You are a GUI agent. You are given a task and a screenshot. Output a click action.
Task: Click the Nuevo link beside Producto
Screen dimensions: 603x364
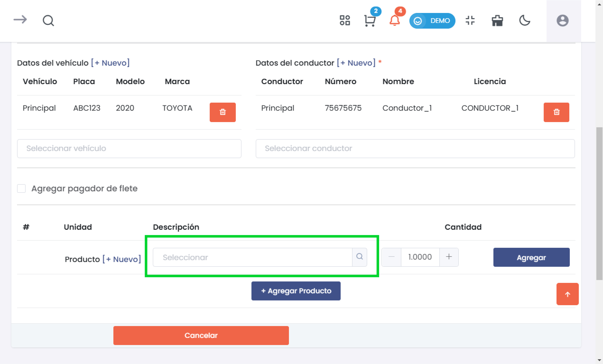122,259
